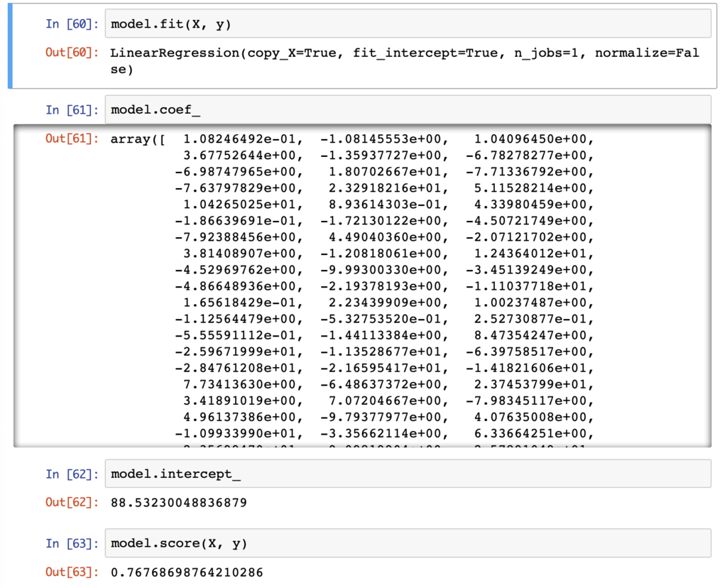
Task: Click coefficient 7.07204667e+00
Action: (385, 401)
